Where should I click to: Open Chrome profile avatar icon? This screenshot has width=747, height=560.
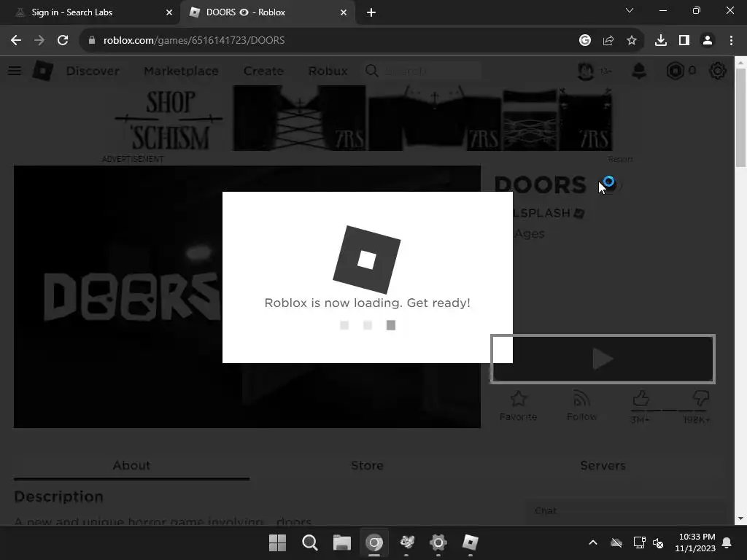[708, 41]
